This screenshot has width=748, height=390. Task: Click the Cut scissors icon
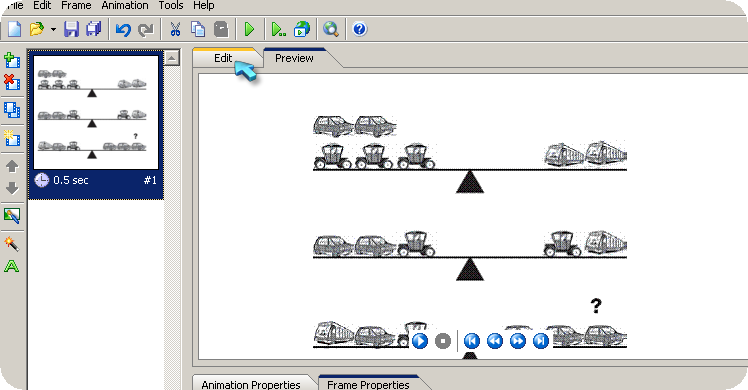click(176, 29)
